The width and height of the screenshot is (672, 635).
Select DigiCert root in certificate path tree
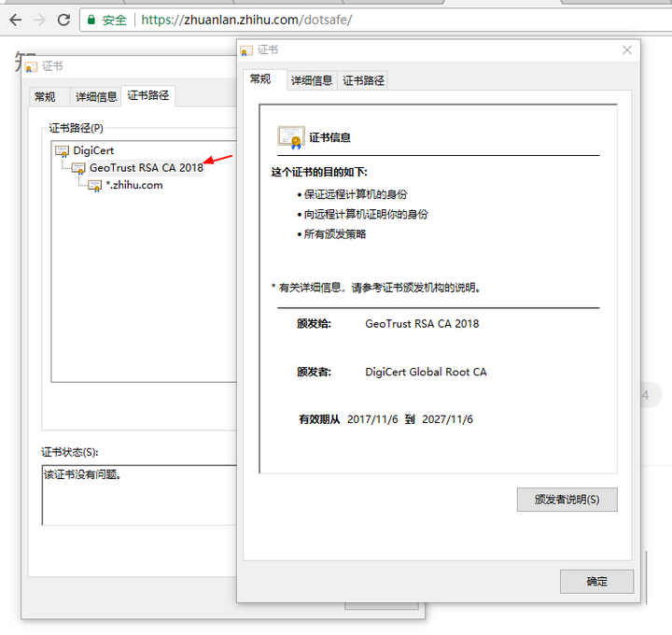[x=93, y=150]
